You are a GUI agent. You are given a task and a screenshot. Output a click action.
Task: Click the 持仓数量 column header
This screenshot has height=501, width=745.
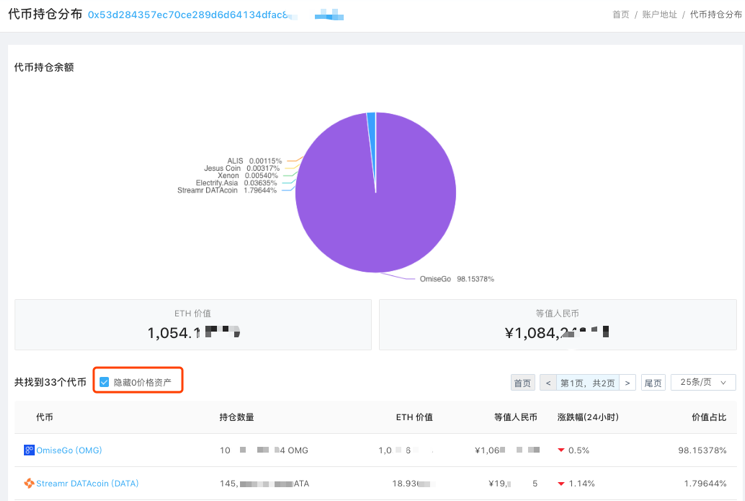(x=237, y=417)
